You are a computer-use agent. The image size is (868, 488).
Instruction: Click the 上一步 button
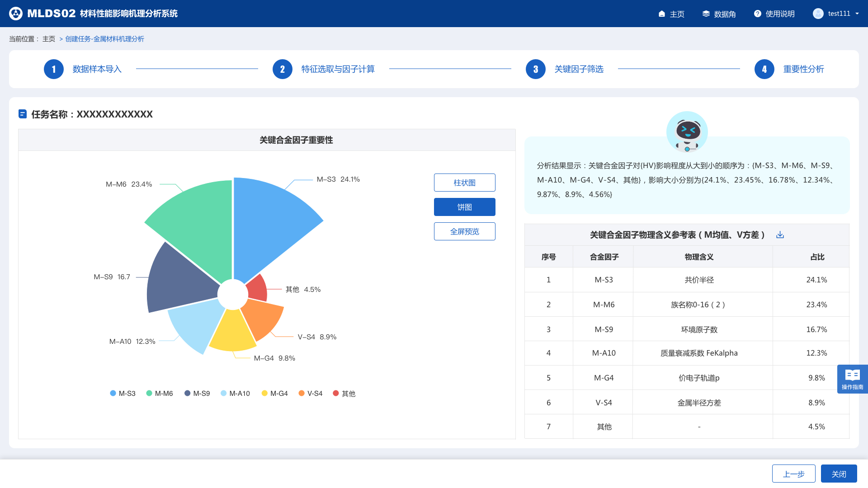tap(793, 474)
